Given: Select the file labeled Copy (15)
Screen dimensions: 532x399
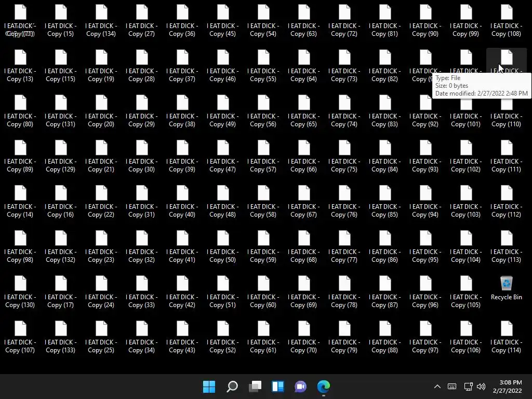Looking at the screenshot, I should pyautogui.click(x=61, y=20).
